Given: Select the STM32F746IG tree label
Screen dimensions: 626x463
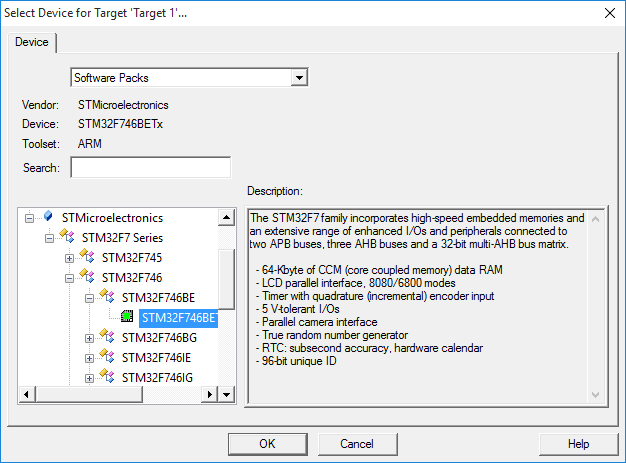Looking at the screenshot, I should click(157, 378).
